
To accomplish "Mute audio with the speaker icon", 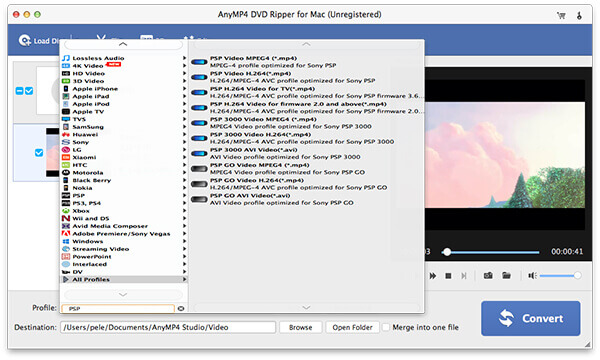I will (x=532, y=275).
